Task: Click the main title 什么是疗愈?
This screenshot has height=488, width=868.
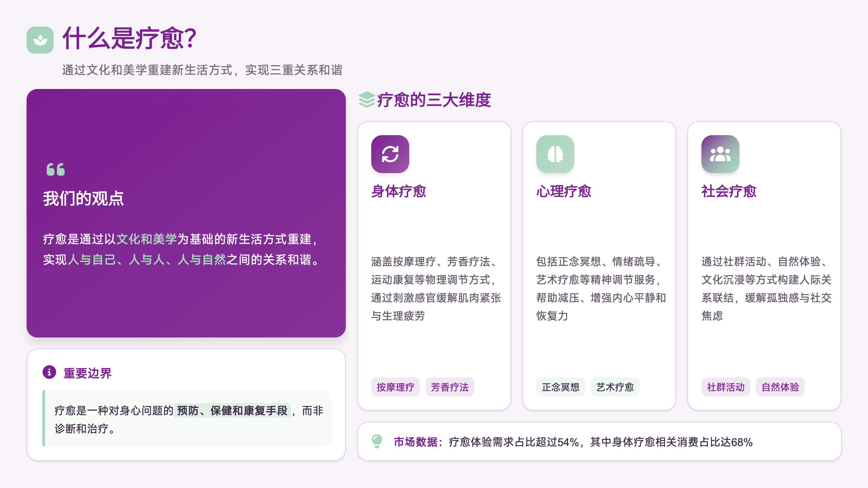Action: click(x=129, y=38)
